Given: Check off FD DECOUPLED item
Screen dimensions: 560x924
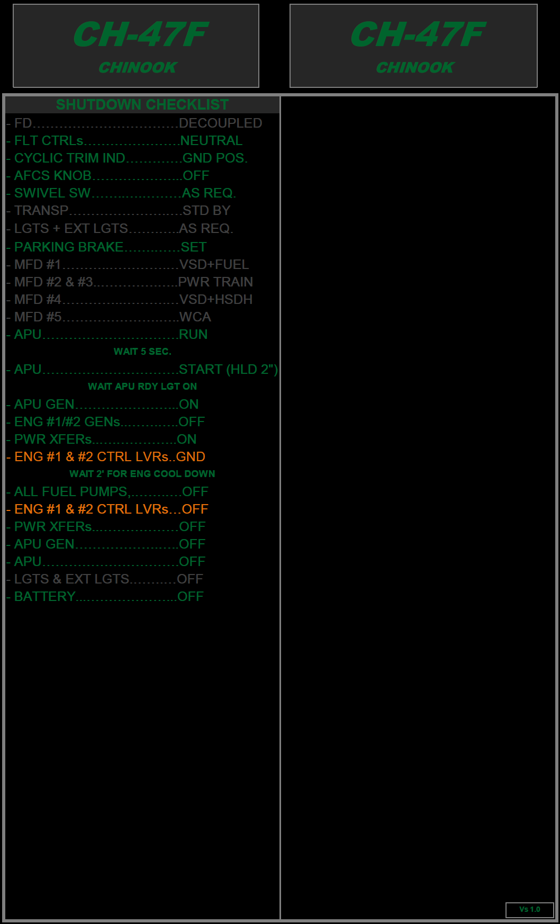Looking at the screenshot, I should 134,123.
